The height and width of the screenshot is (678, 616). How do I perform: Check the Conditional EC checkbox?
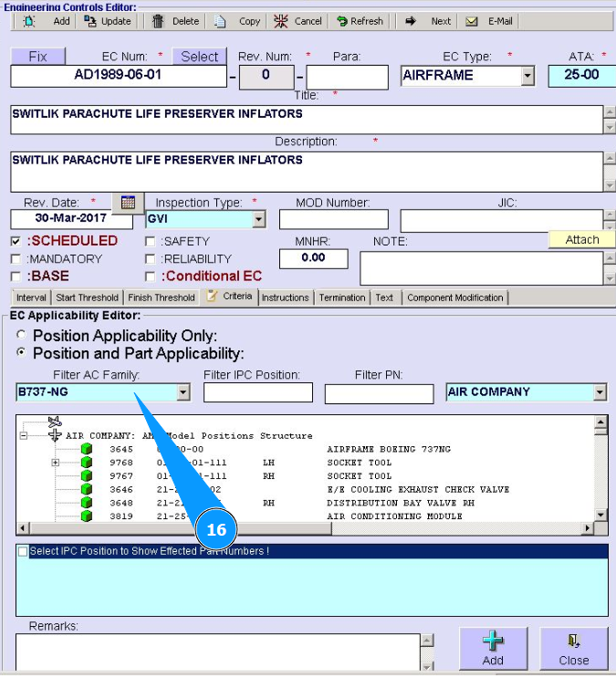coord(150,276)
